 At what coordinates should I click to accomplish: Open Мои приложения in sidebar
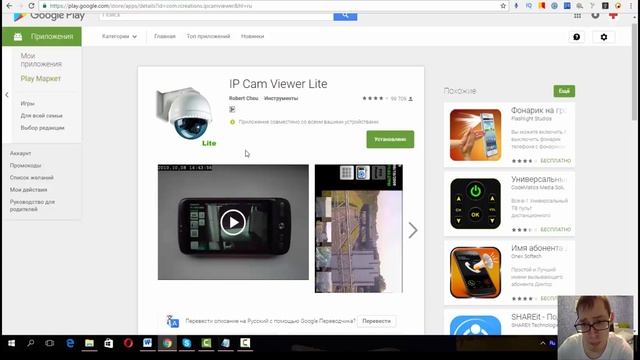pyautogui.click(x=41, y=60)
